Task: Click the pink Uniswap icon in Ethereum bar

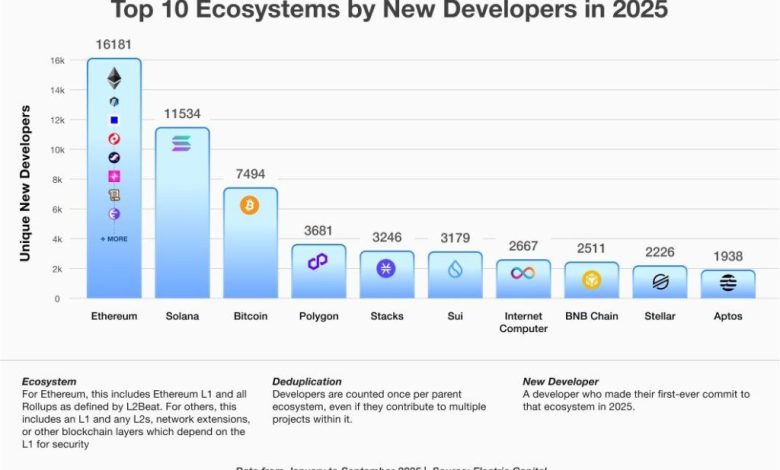Action: pos(114,176)
